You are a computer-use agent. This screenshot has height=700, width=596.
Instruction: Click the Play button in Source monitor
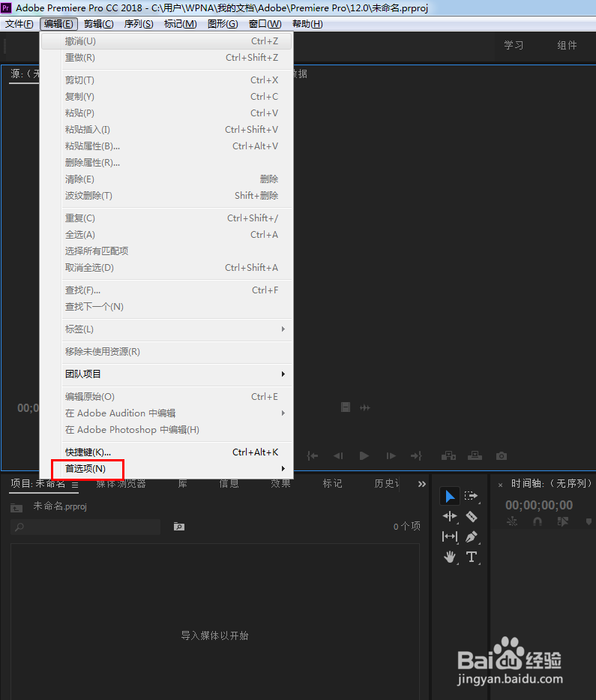364,456
